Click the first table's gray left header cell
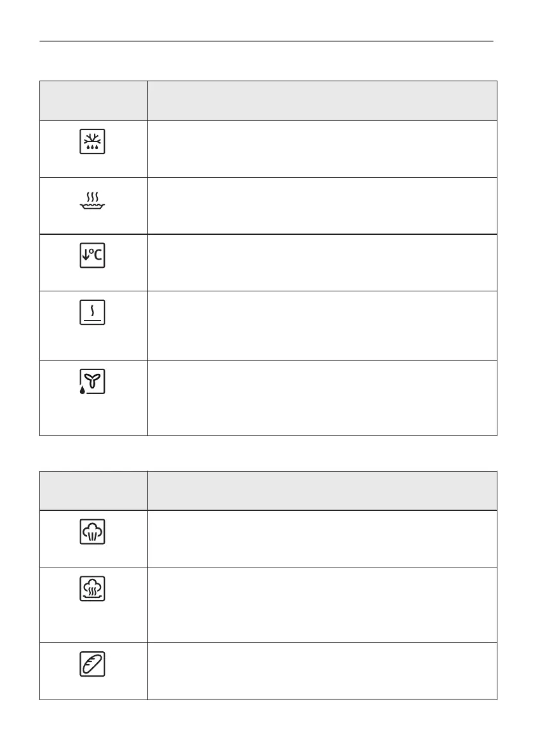Viewport: 533px width, 756px height. [93, 101]
